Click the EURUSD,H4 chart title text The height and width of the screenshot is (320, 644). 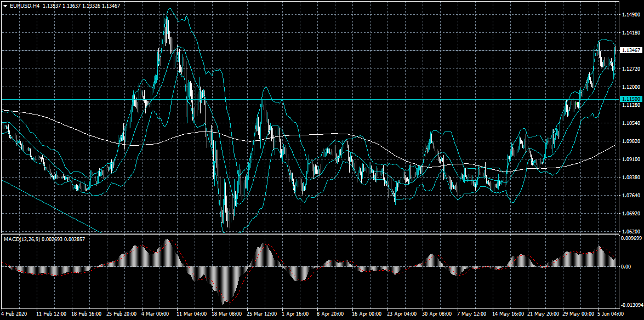coord(24,7)
